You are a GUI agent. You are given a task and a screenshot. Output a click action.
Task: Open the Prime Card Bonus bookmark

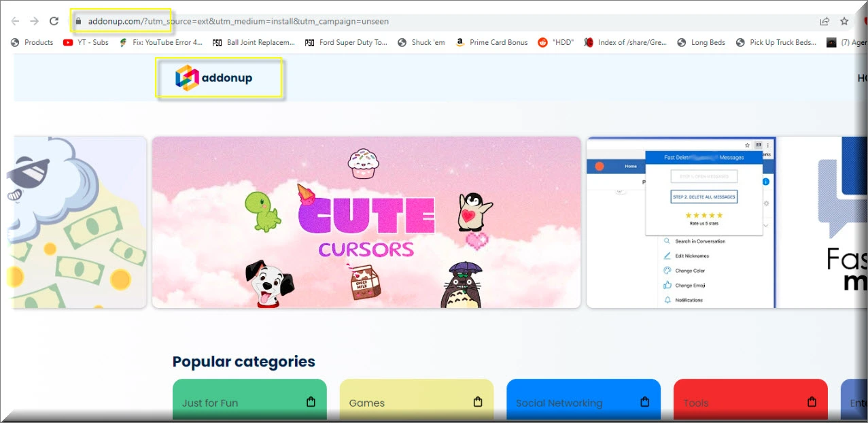tap(491, 42)
